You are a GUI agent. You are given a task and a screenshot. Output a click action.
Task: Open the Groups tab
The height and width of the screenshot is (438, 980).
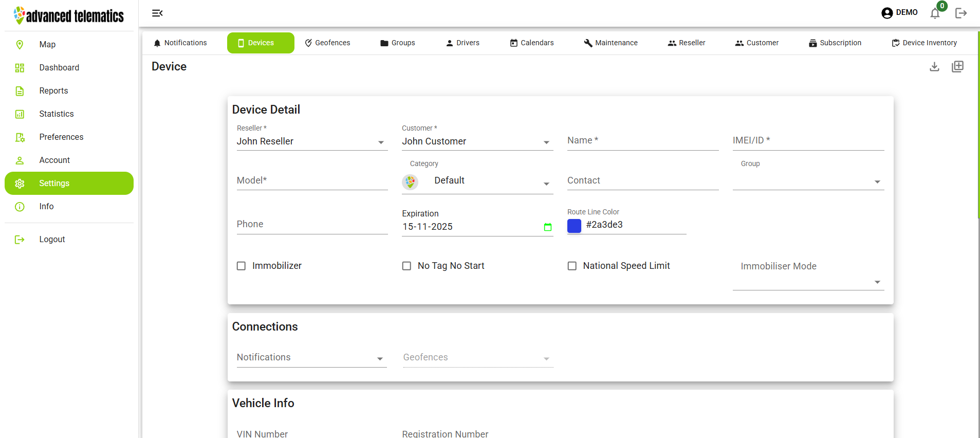click(x=398, y=43)
